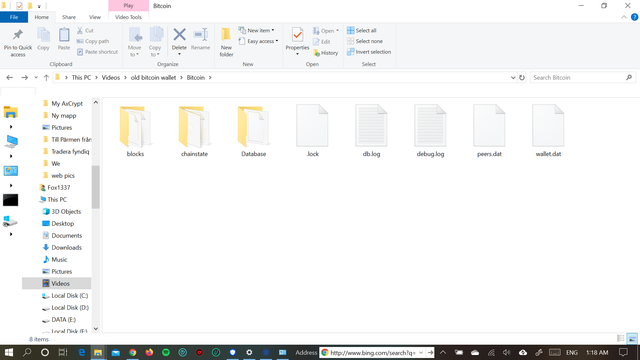Image resolution: width=640 pixels, height=360 pixels.
Task: Select the blocks folder
Action: coord(135,131)
